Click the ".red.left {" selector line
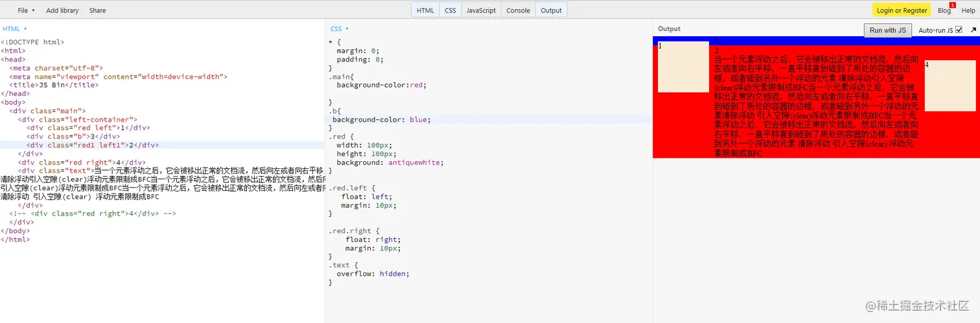This screenshot has width=980, height=323. pyautogui.click(x=352, y=188)
